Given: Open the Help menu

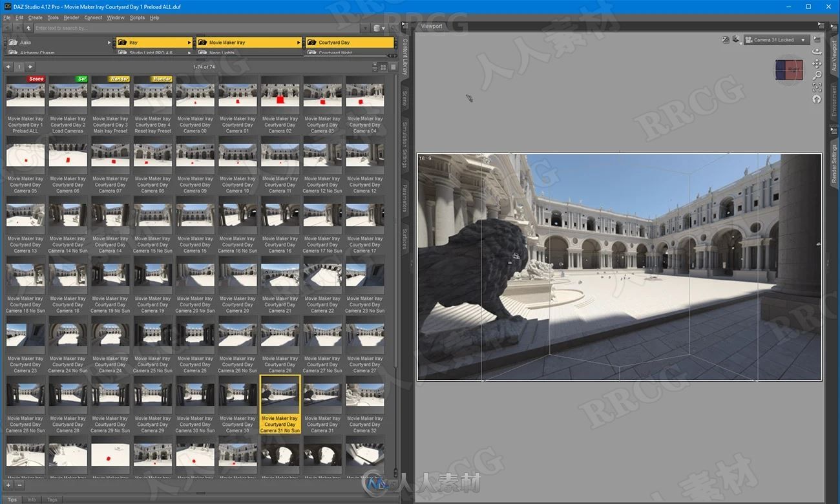Looking at the screenshot, I should click(x=154, y=17).
